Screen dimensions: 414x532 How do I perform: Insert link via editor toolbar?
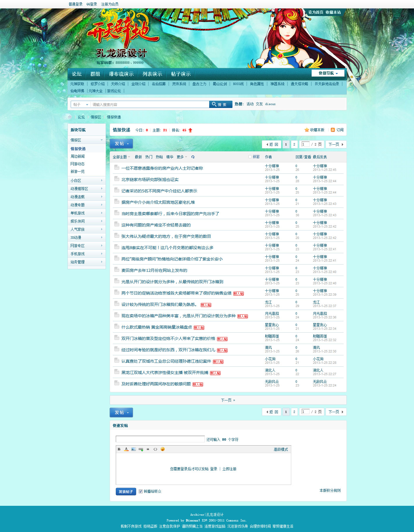click(141, 449)
